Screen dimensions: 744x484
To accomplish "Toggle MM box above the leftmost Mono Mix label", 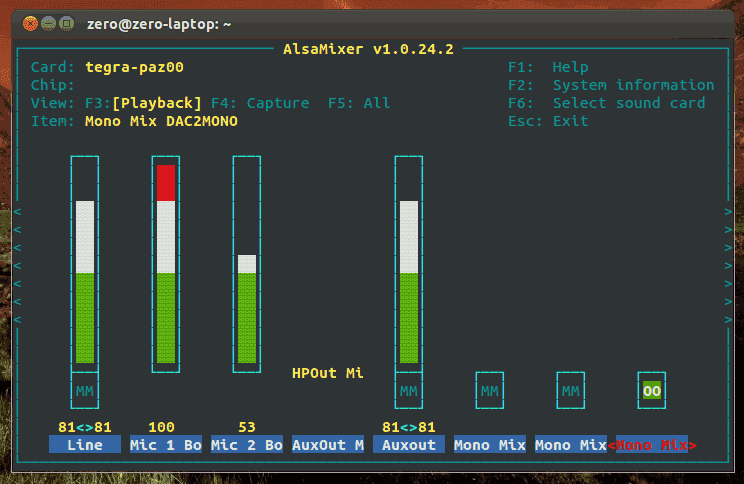I will pos(490,391).
